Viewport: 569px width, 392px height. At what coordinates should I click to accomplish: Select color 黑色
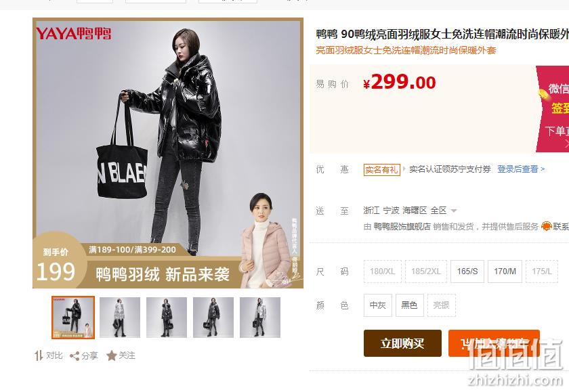tap(409, 305)
